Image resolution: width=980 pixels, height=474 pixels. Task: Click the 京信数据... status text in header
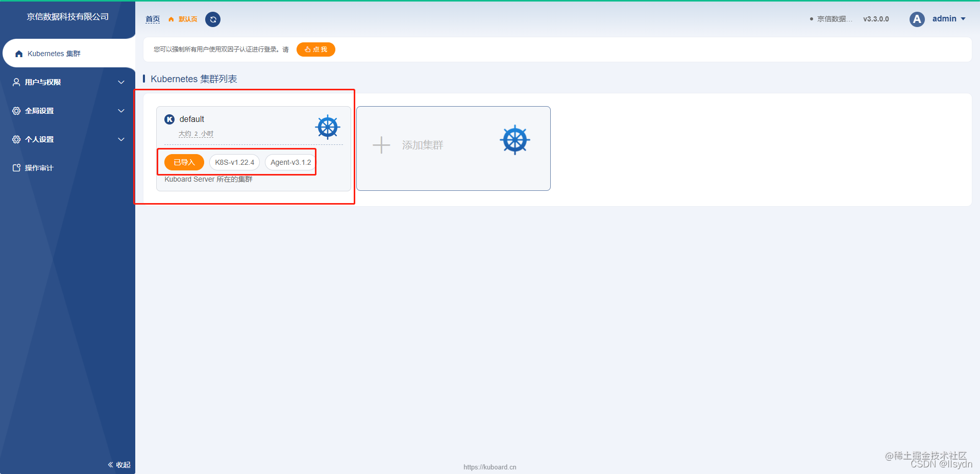click(835, 19)
